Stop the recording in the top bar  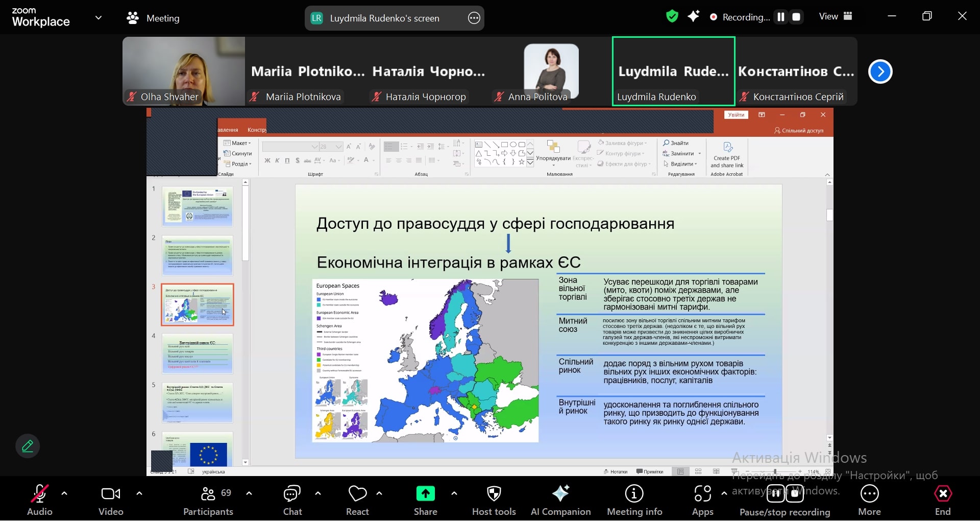(796, 17)
